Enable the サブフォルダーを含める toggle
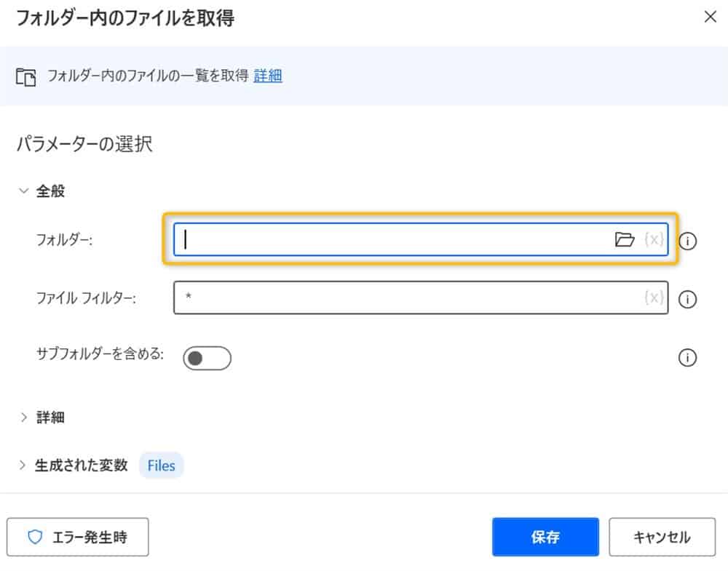 click(x=207, y=358)
